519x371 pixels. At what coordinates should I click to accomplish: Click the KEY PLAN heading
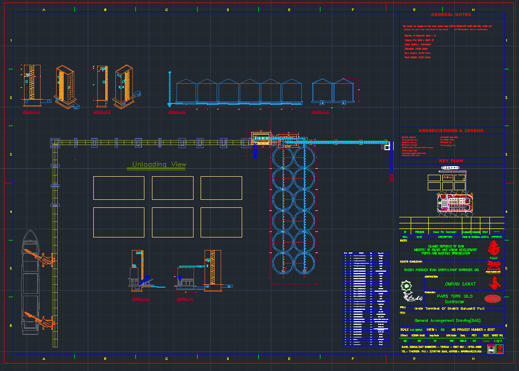451,161
